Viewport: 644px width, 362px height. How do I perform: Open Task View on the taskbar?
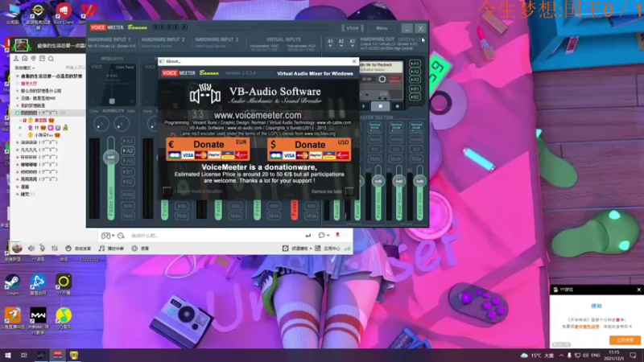click(x=24, y=355)
